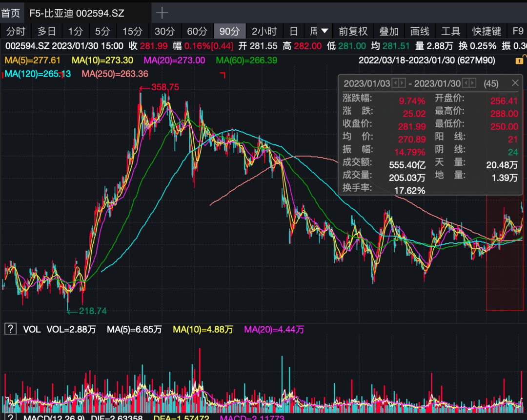Click the red shaded selected interval region
Viewport: 527px width, 420px height.
pyautogui.click(x=505, y=253)
